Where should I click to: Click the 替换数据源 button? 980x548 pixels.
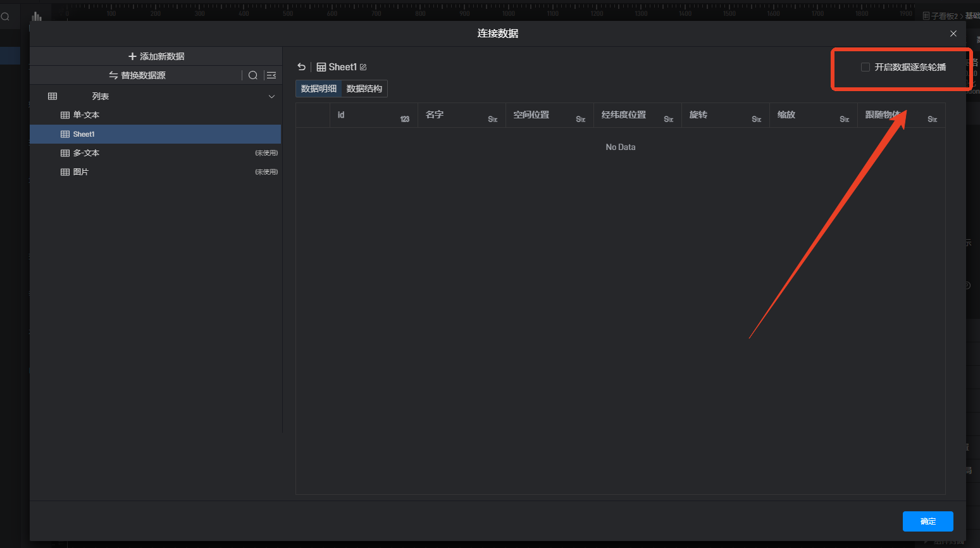(137, 75)
